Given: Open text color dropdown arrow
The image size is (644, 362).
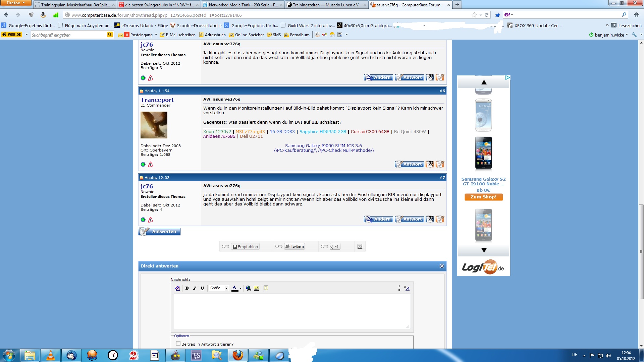Looking at the screenshot, I should pyautogui.click(x=240, y=288).
